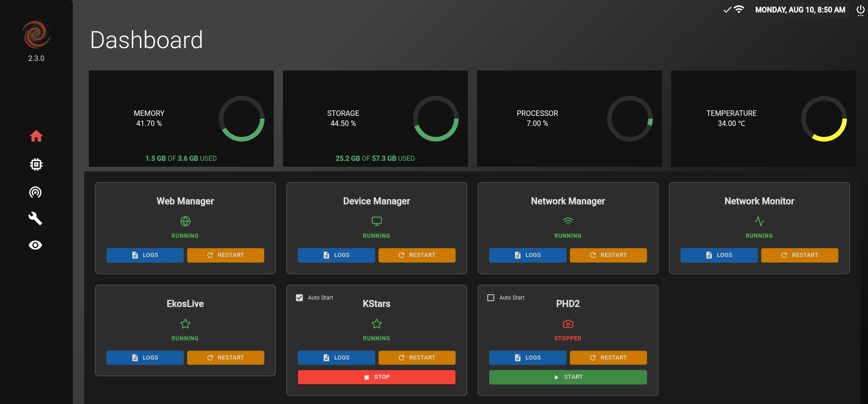Click the Device Manager monitor icon
This screenshot has height=404, width=868.
[377, 221]
